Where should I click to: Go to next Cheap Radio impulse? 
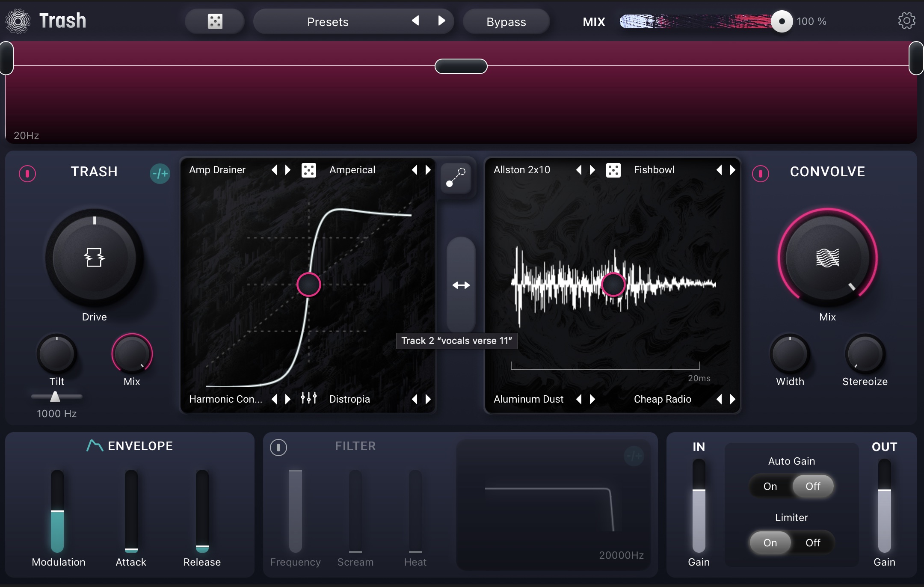click(x=733, y=399)
